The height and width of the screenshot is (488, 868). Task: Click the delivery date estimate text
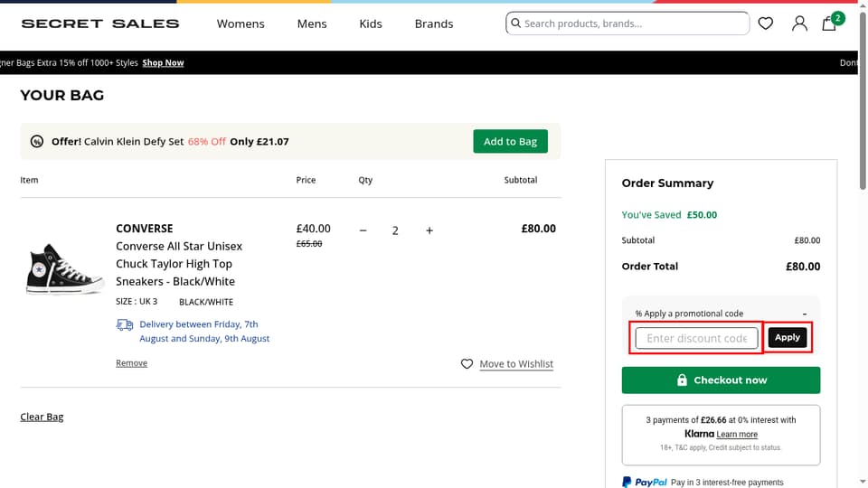[x=204, y=332]
